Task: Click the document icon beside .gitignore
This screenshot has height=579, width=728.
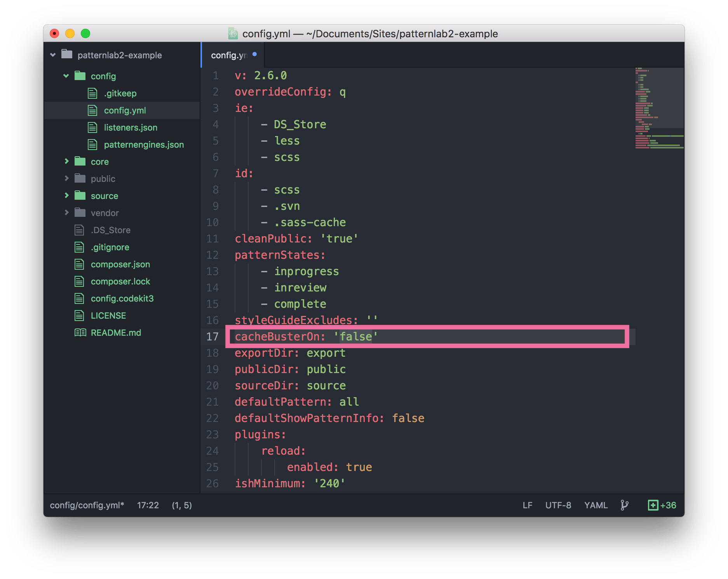Action: (79, 247)
